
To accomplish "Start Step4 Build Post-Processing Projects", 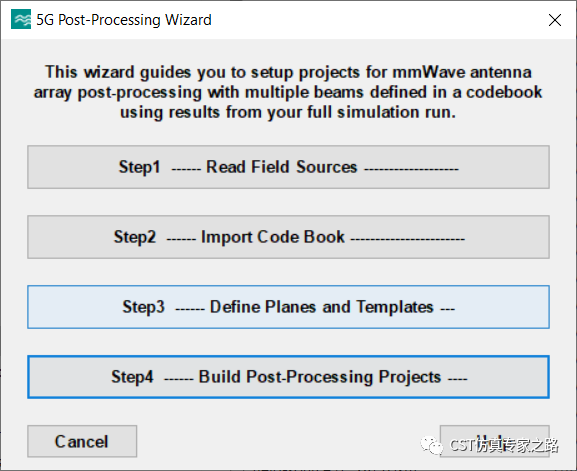I will coord(288,377).
